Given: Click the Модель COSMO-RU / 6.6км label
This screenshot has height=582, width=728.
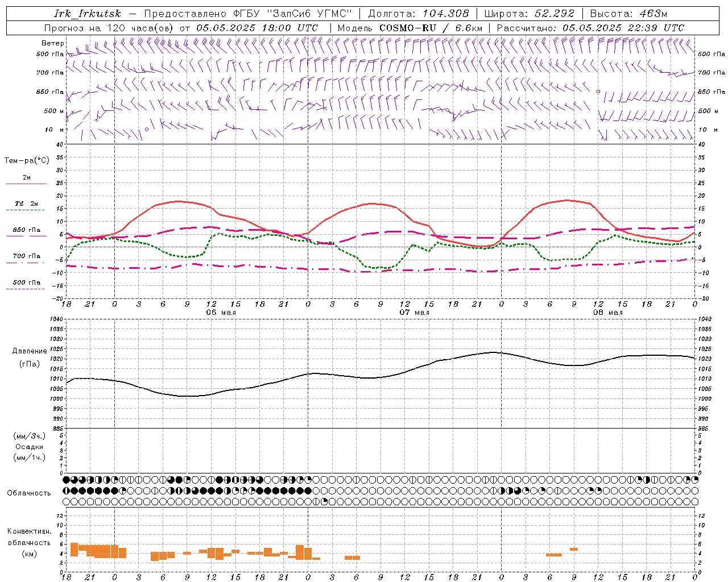Looking at the screenshot, I should tap(409, 28).
